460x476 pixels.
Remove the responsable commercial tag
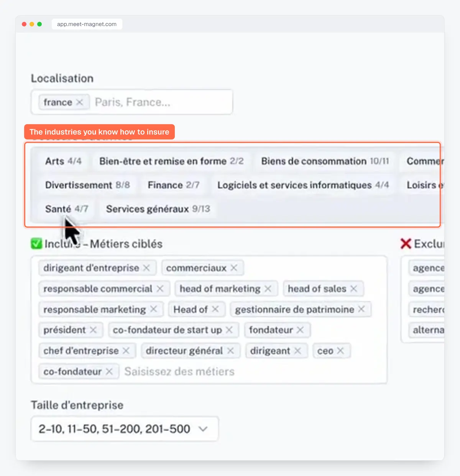[160, 289]
